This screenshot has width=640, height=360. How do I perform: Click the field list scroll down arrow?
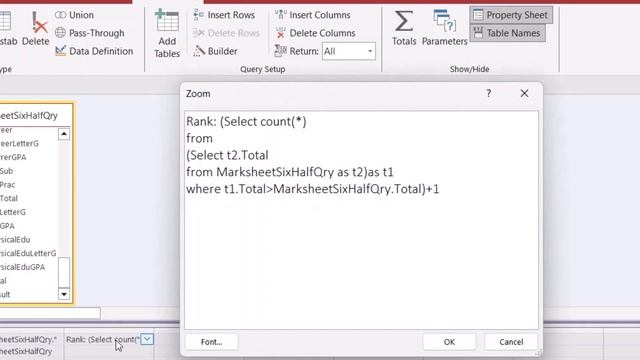click(64, 294)
